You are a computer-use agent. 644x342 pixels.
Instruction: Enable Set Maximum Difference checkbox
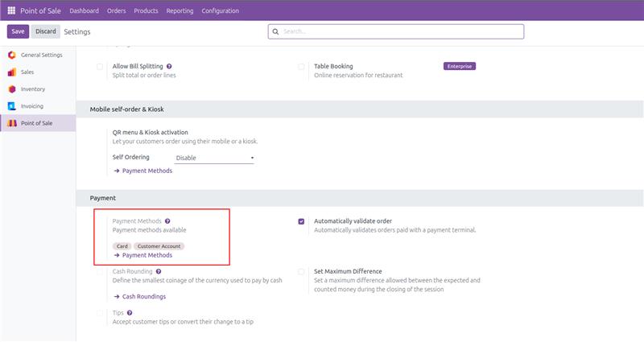[301, 272]
